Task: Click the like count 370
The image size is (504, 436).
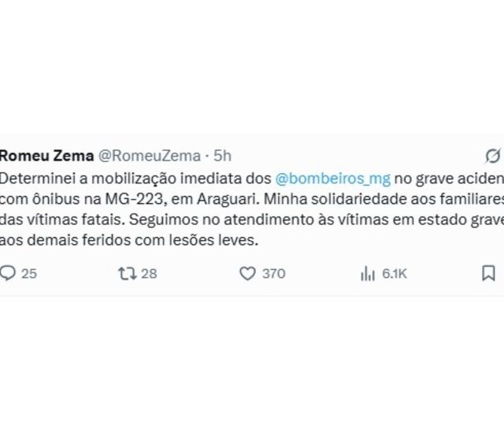Action: tap(274, 274)
